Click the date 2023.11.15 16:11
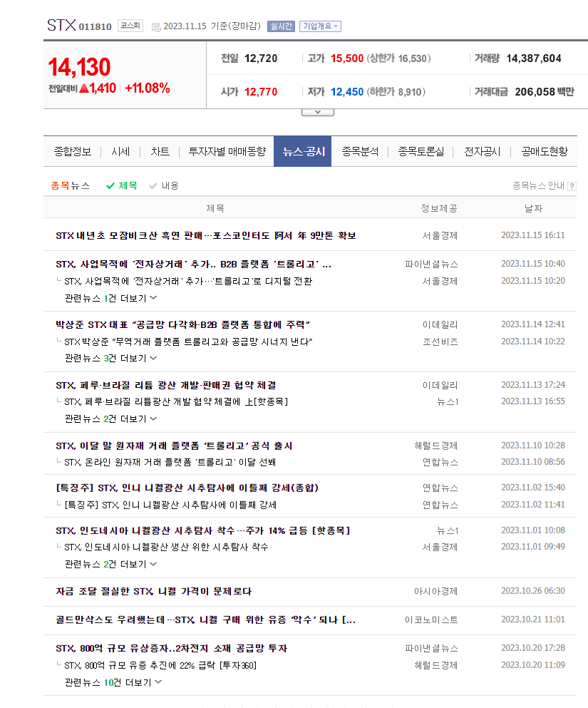 coord(533,235)
